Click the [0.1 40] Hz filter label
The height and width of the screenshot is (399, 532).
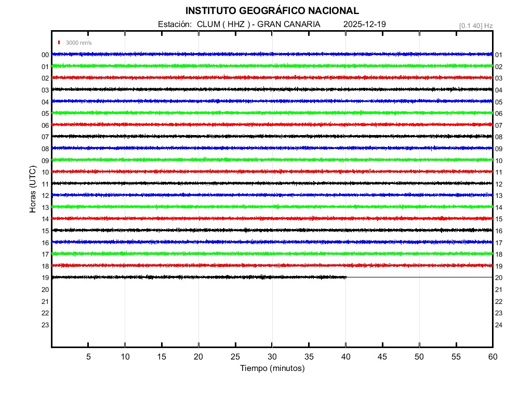click(x=475, y=25)
